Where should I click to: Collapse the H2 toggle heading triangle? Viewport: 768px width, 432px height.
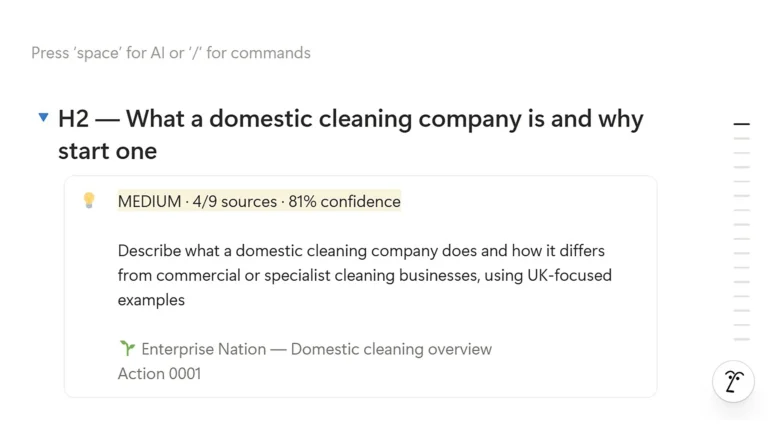[44, 117]
